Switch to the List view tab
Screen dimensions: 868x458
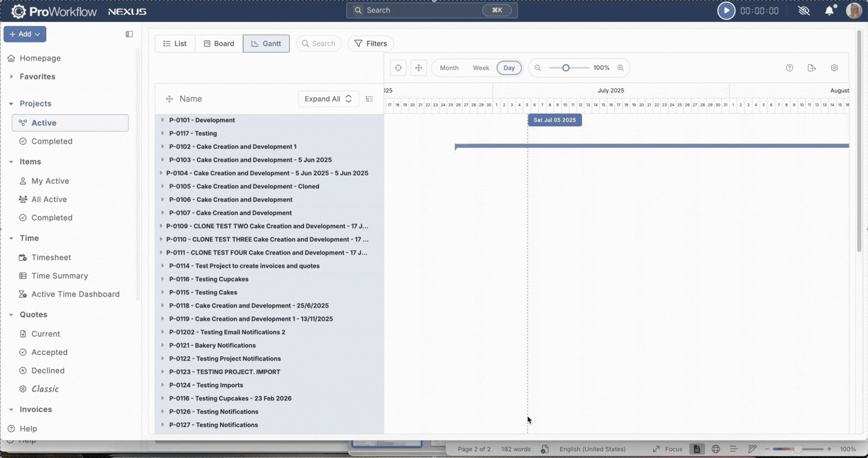[175, 44]
